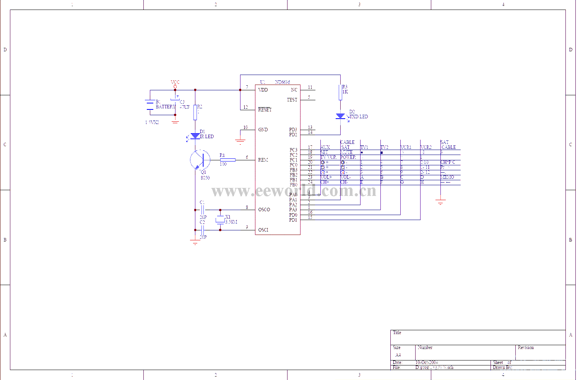Pick the capacitor C1 symbol
Viewport: 588px width, 380px height.
tap(203, 210)
